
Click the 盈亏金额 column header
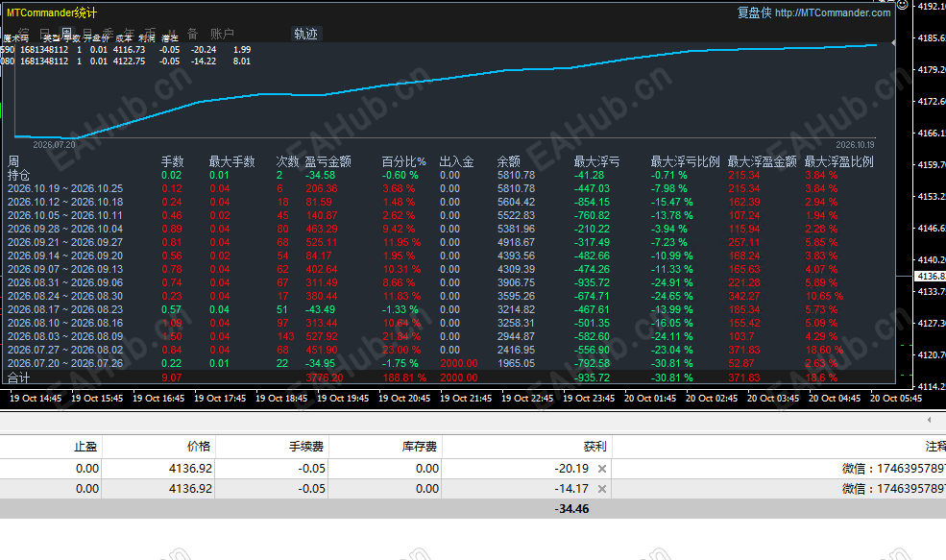(x=327, y=161)
